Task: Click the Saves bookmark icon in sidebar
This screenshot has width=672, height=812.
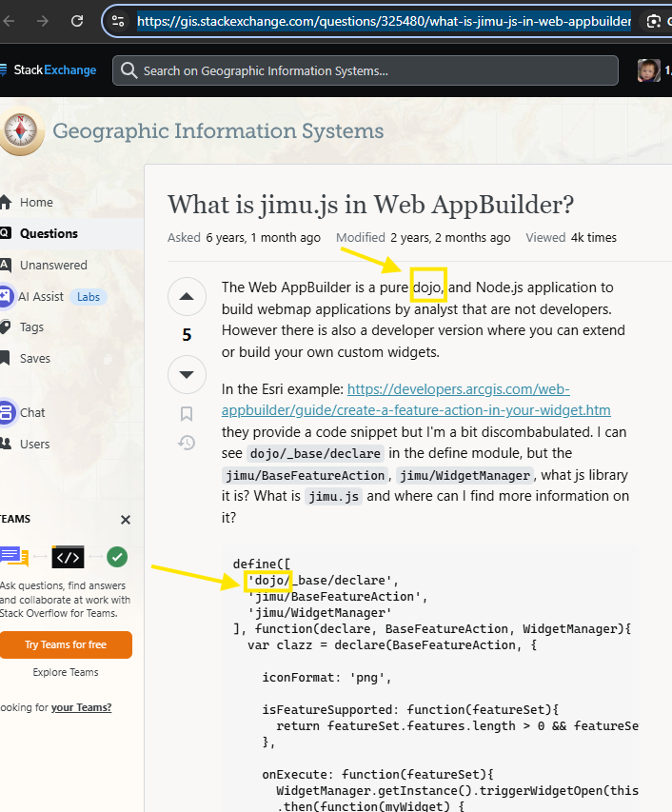Action: point(5,358)
